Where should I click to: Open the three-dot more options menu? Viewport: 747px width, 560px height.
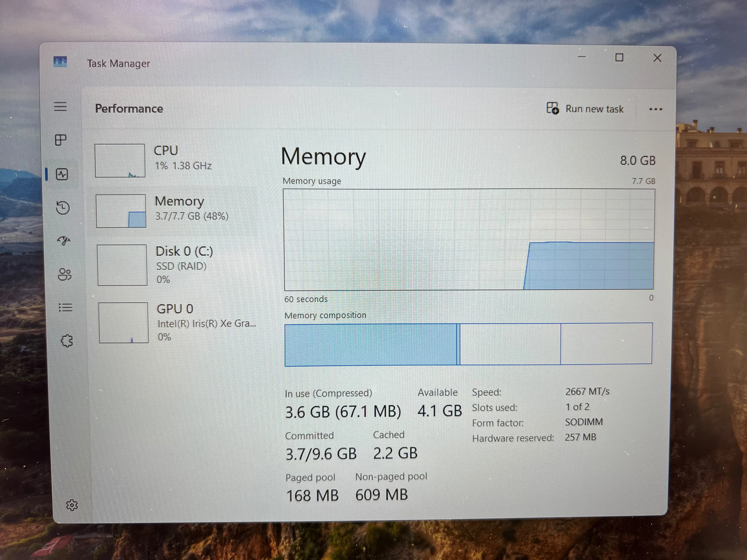point(655,109)
